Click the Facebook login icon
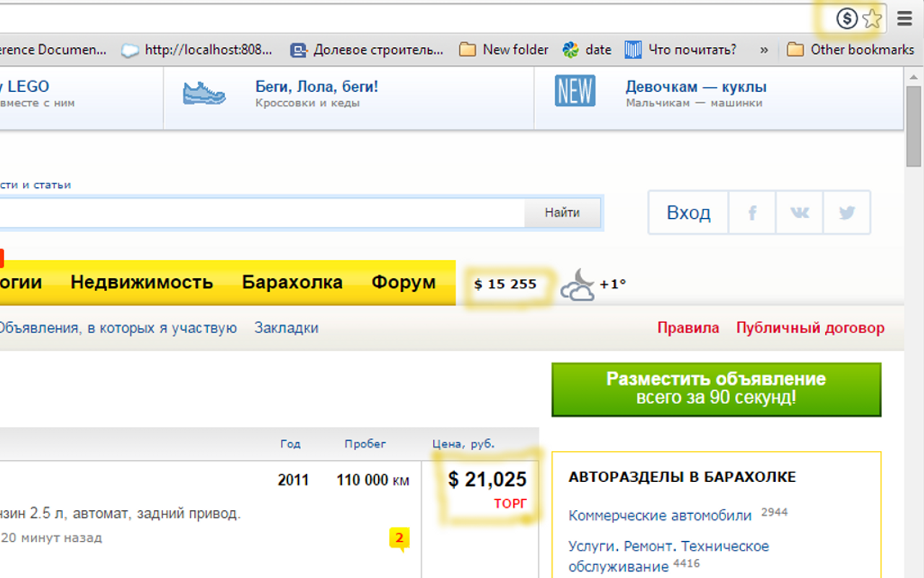 tap(751, 212)
